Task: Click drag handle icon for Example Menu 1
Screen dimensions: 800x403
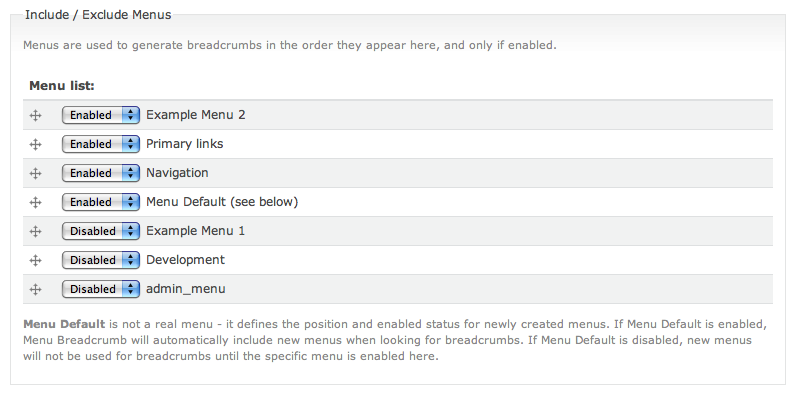Action: pyautogui.click(x=35, y=232)
